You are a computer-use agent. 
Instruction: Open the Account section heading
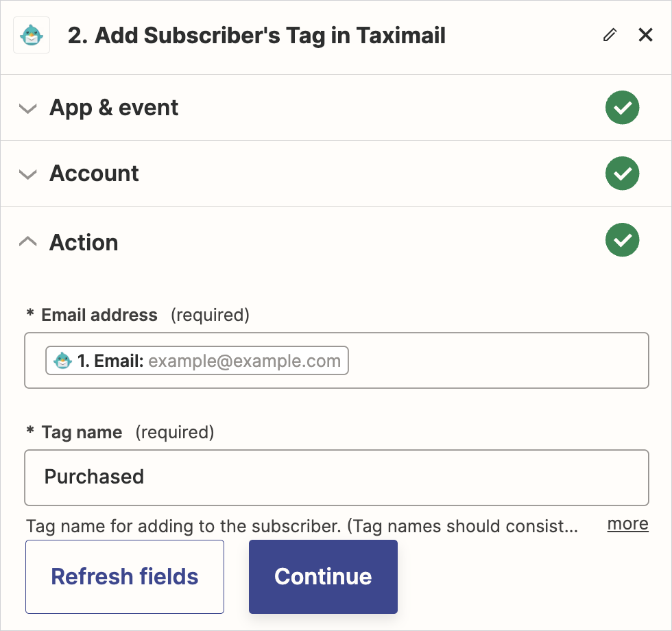point(94,174)
